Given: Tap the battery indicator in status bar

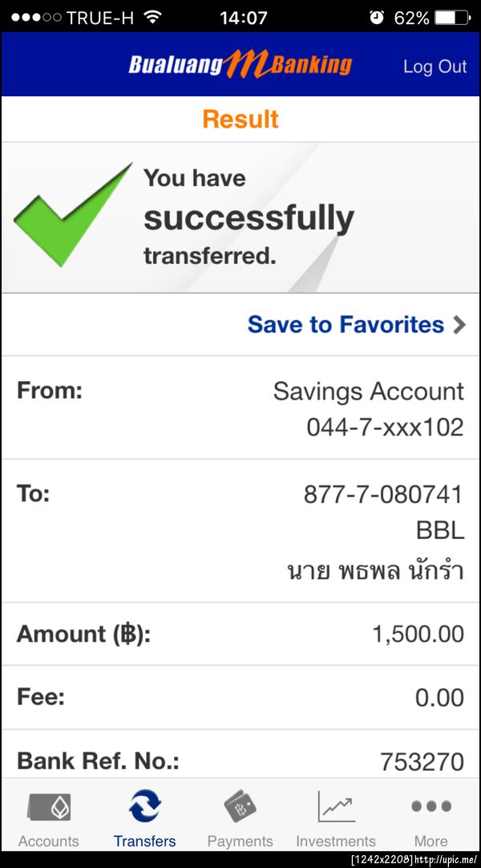Looking at the screenshot, I should point(453,17).
